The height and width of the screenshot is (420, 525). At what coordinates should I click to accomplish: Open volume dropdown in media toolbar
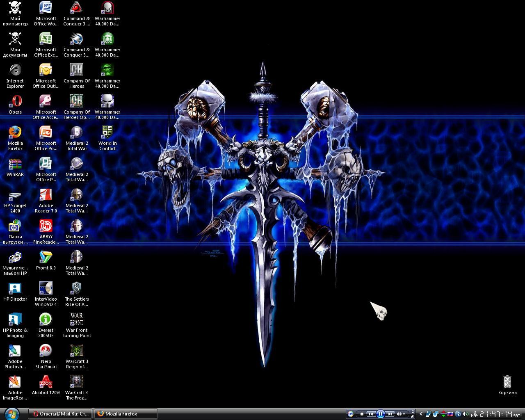pos(404,414)
